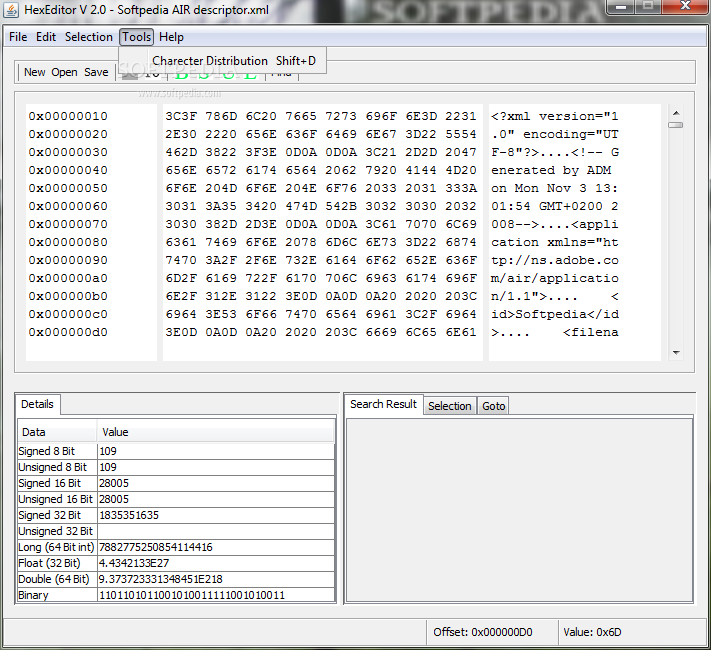The image size is (711, 650).
Task: Click the offset 0x00000080
Action: [68, 242]
